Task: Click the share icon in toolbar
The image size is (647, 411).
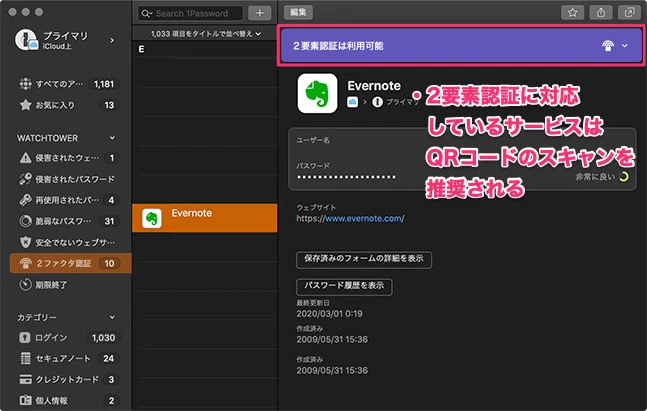Action: click(x=601, y=13)
